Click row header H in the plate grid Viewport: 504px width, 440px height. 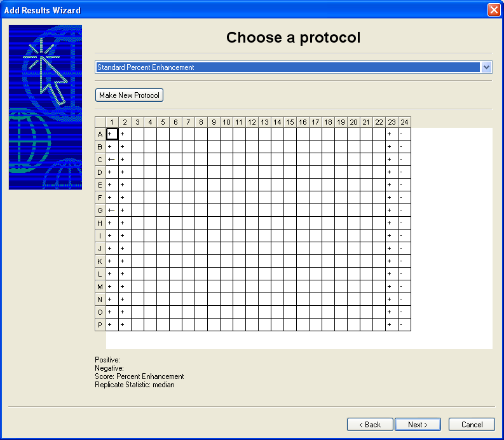(x=100, y=223)
